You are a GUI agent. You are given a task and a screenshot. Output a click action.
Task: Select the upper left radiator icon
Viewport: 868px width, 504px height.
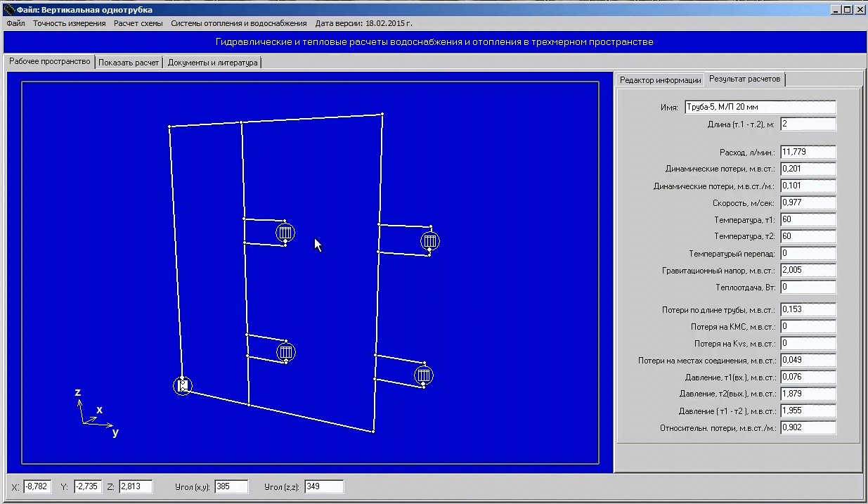coord(285,233)
